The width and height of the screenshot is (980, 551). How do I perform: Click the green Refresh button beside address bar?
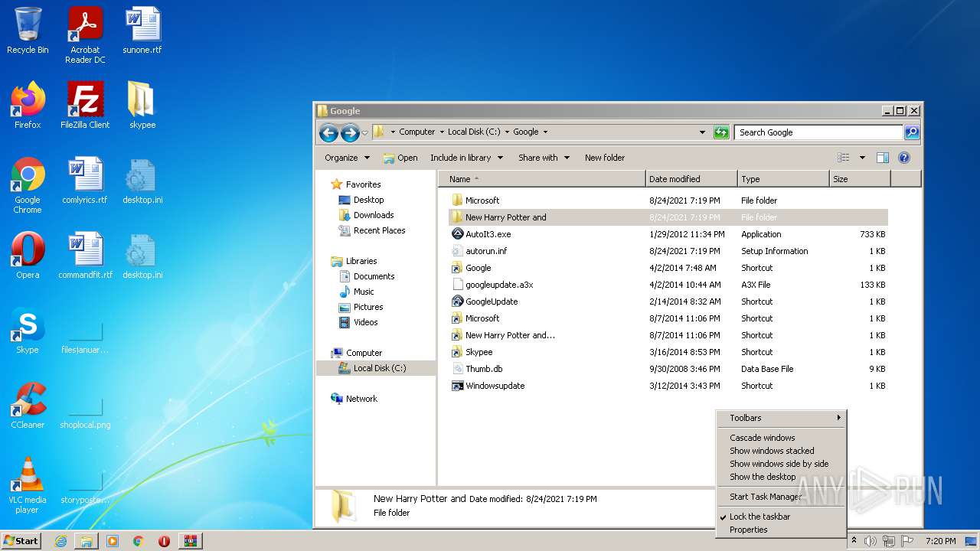point(721,132)
